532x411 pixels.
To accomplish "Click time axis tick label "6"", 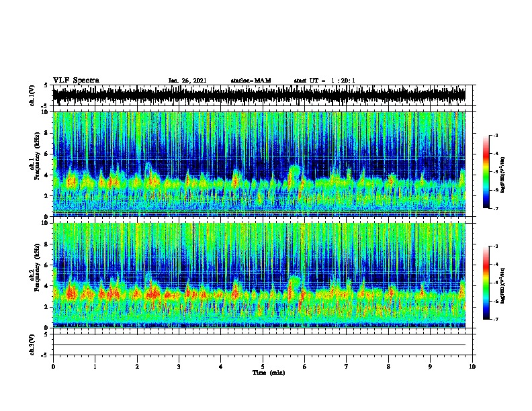I will tap(305, 367).
